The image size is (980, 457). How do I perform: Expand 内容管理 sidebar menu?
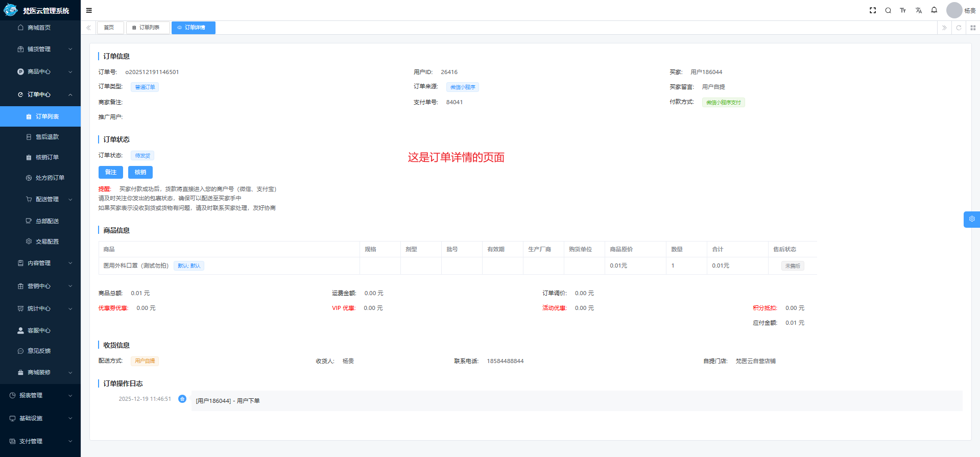tap(40, 263)
